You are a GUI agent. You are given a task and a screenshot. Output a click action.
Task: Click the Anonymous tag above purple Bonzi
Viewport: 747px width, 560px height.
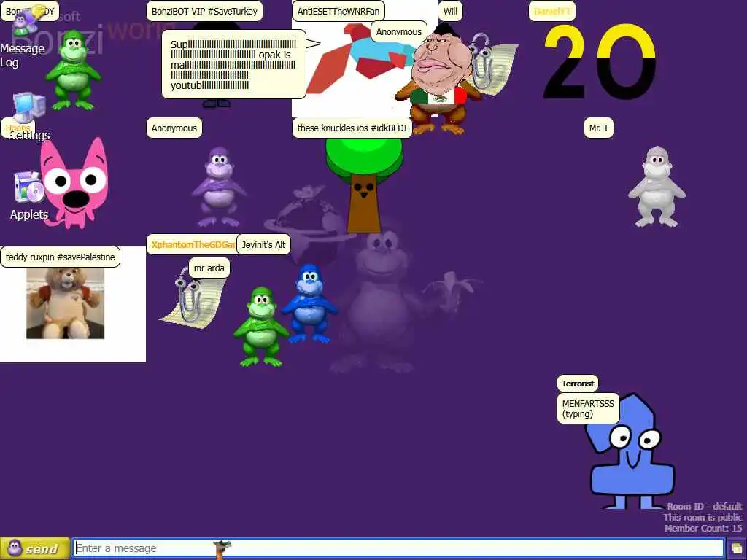coord(174,128)
